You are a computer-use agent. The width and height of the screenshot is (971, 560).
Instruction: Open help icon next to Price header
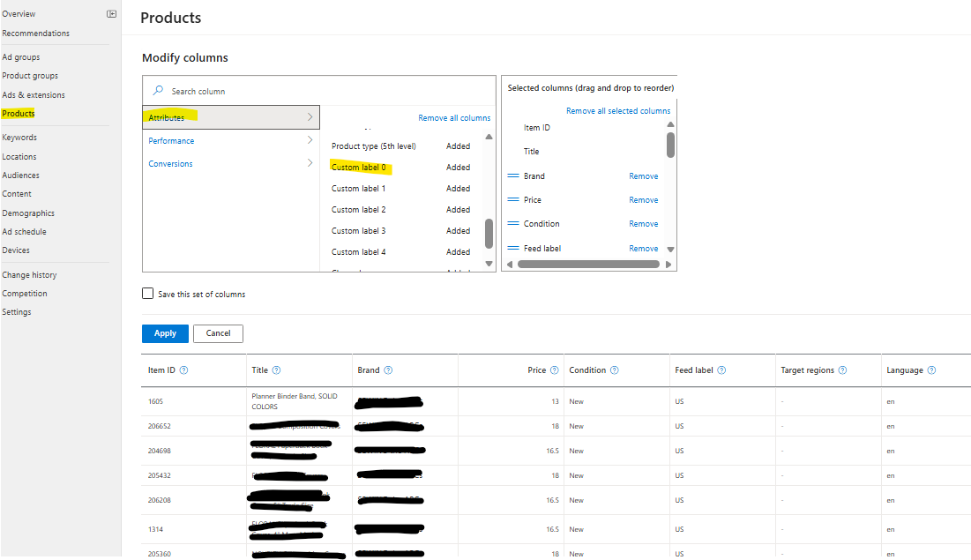[554, 370]
